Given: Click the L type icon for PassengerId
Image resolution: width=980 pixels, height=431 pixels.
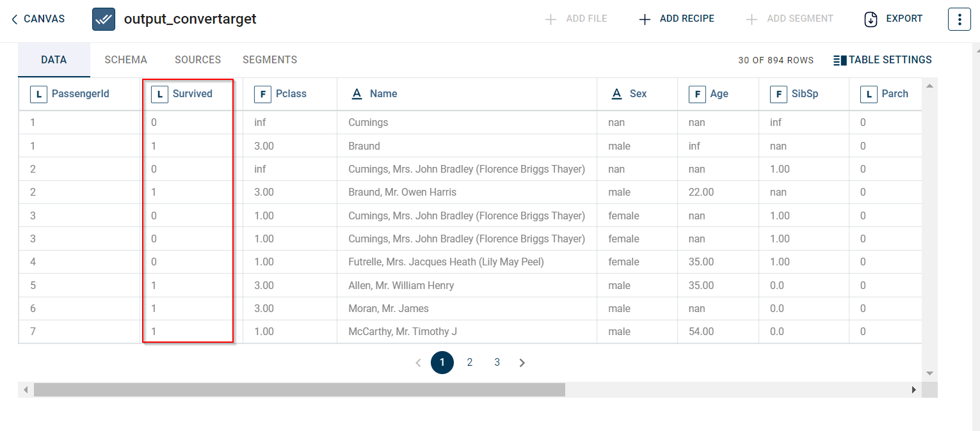Looking at the screenshot, I should tap(38, 94).
